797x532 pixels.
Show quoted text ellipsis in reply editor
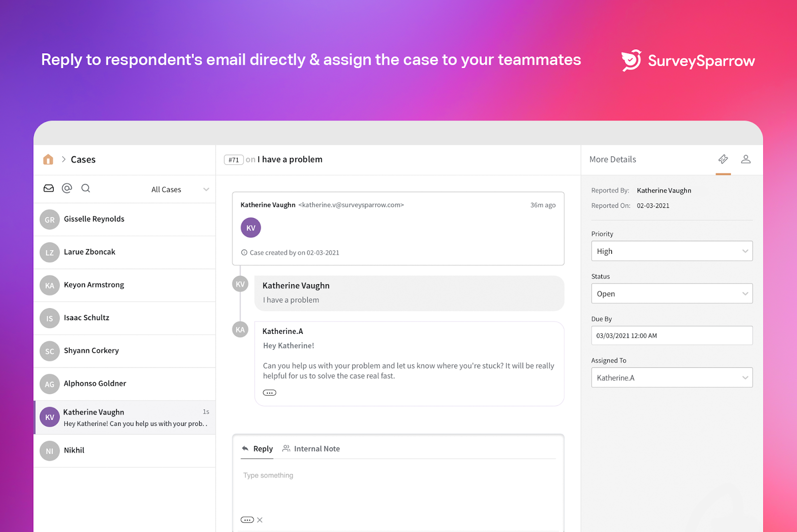(247, 520)
